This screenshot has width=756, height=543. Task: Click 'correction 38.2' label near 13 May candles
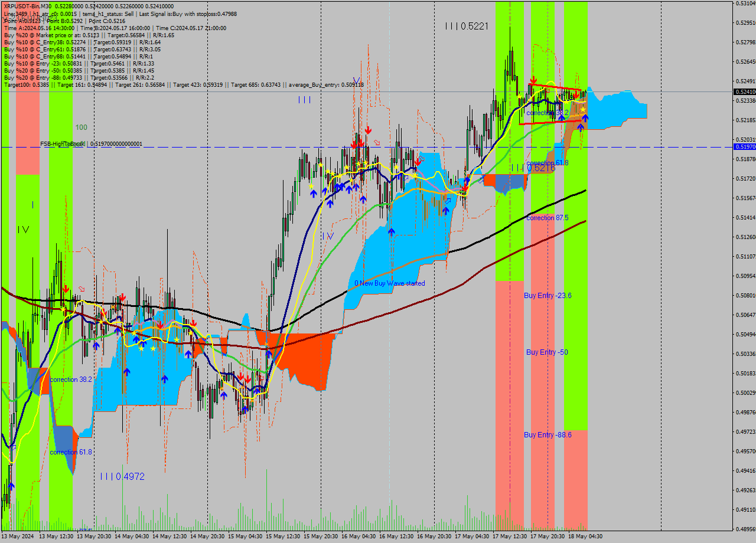click(x=71, y=380)
